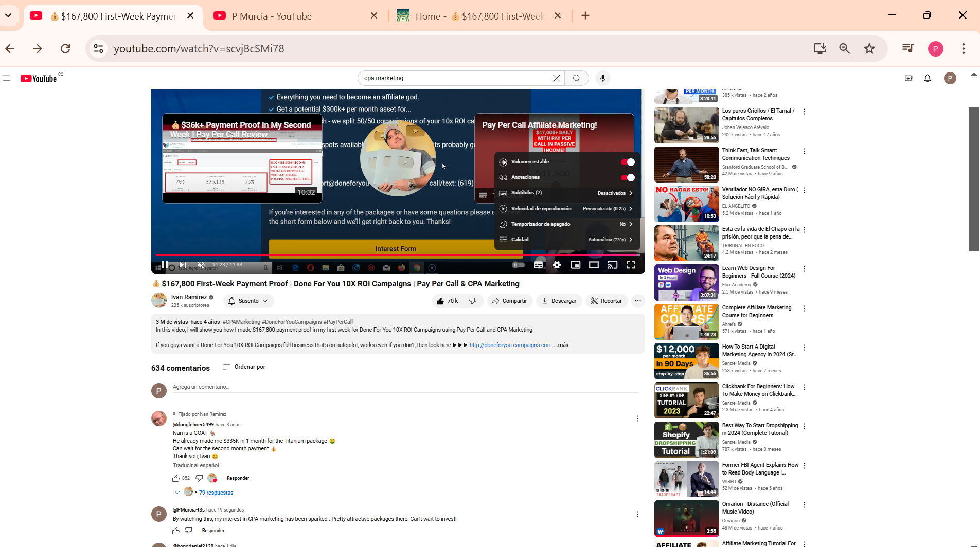Enter fullscreen mode
The height and width of the screenshot is (547, 980).
631,265
